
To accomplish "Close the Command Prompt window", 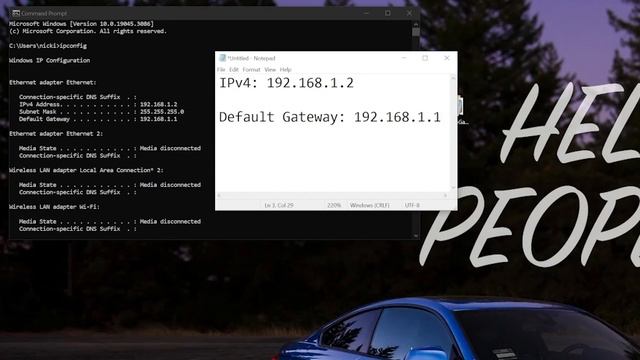I will point(409,13).
